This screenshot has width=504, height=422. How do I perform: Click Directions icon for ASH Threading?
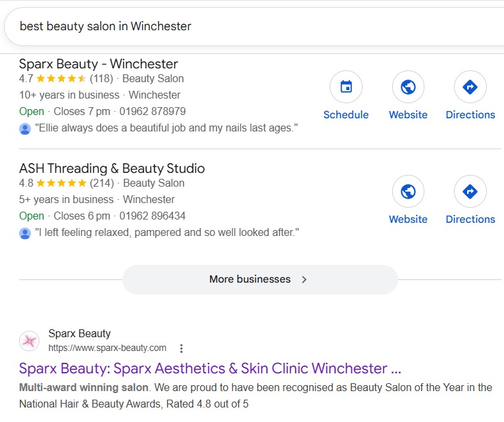(470, 191)
